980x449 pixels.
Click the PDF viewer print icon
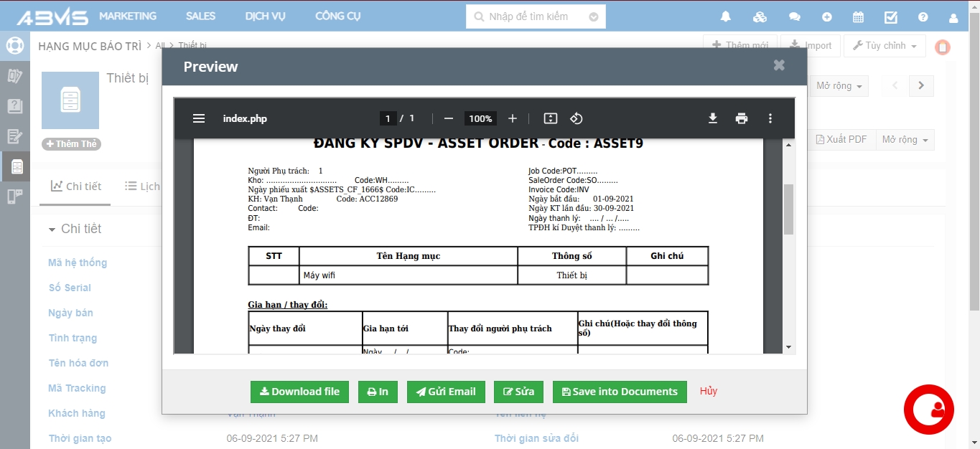(x=742, y=118)
